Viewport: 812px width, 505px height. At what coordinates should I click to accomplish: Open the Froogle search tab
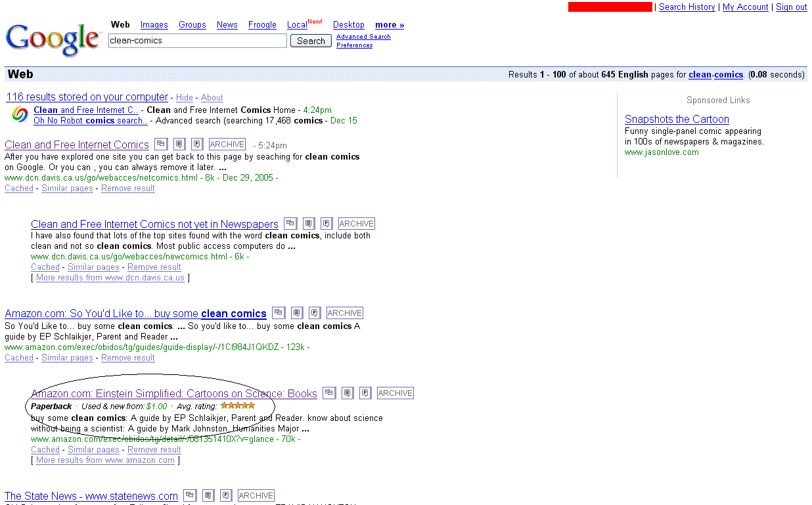click(x=262, y=25)
